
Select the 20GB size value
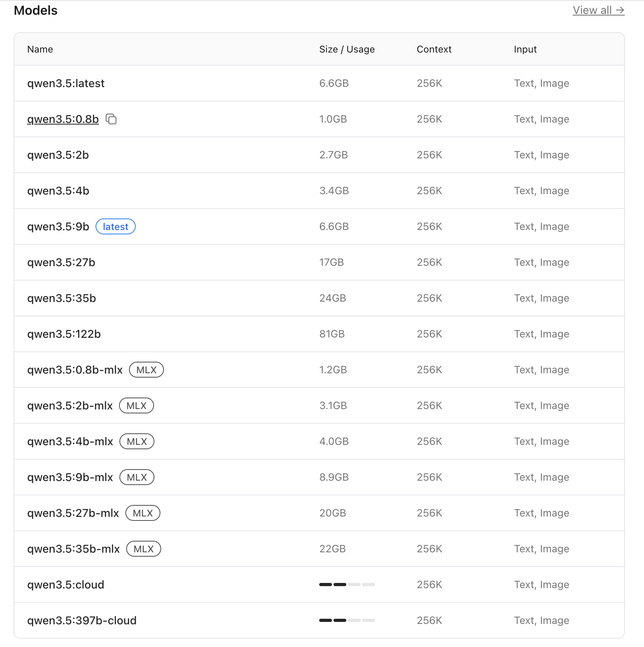point(333,513)
